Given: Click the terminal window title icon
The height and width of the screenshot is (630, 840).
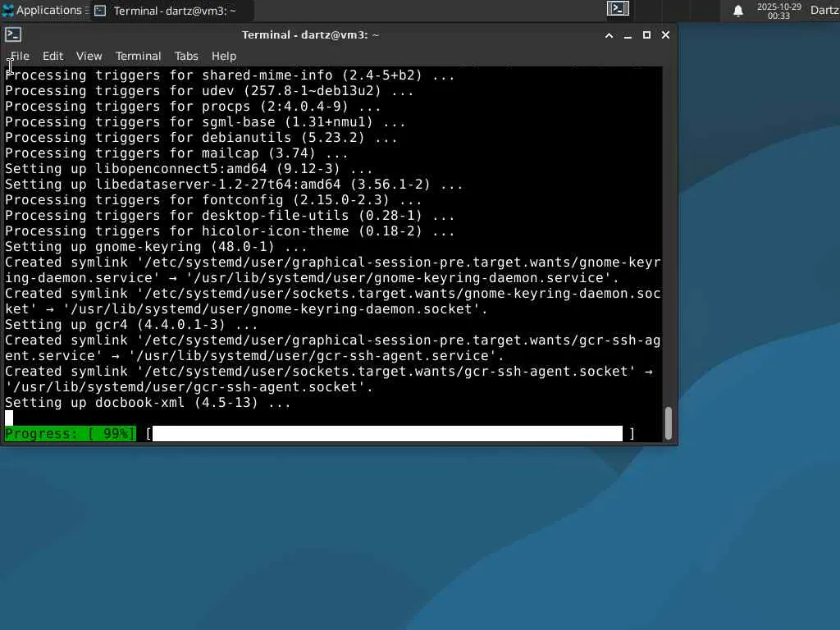Looking at the screenshot, I should click(x=13, y=34).
